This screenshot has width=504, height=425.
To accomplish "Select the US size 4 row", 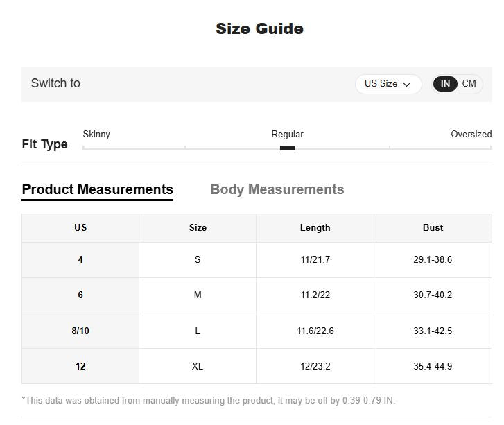I will (80, 259).
